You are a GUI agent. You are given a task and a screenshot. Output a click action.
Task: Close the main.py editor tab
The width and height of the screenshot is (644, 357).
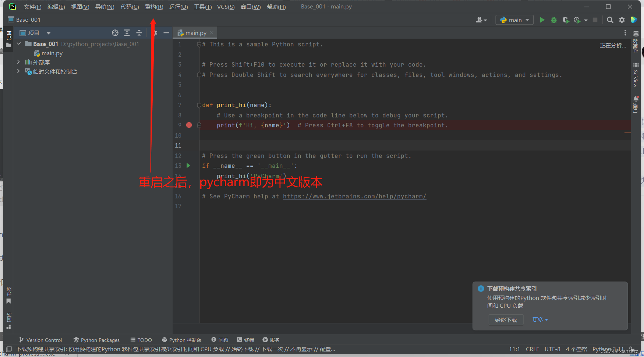point(212,33)
